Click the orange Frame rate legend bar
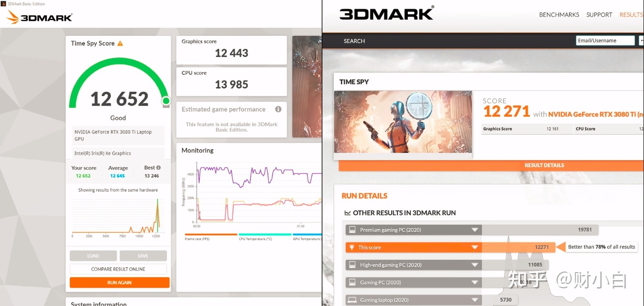This screenshot has width=644, height=306. pos(211,234)
